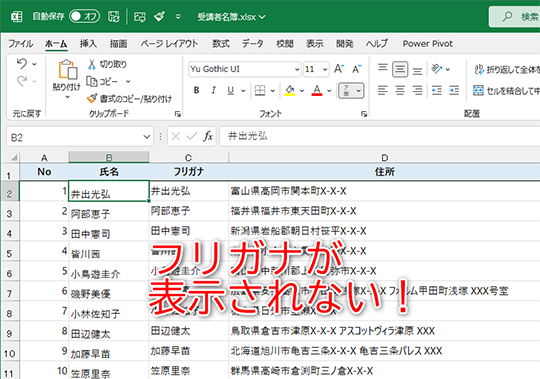Click the decrease indent icon

click(x=437, y=91)
